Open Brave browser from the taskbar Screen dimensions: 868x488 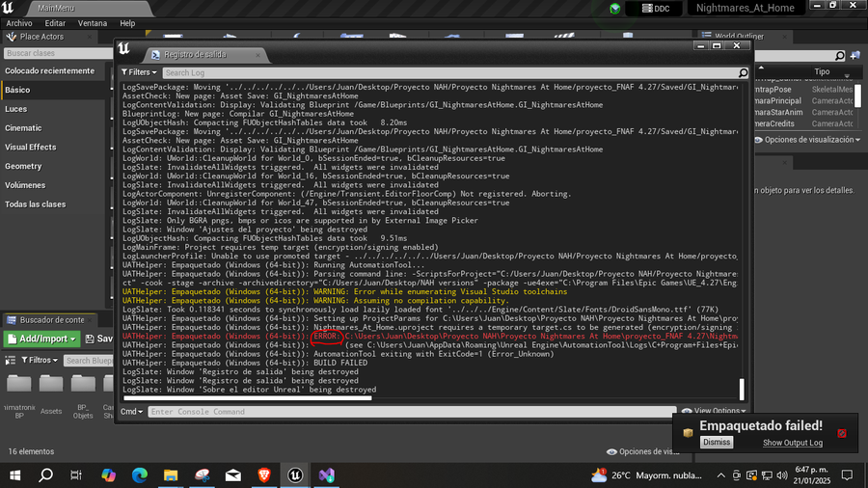point(264,475)
